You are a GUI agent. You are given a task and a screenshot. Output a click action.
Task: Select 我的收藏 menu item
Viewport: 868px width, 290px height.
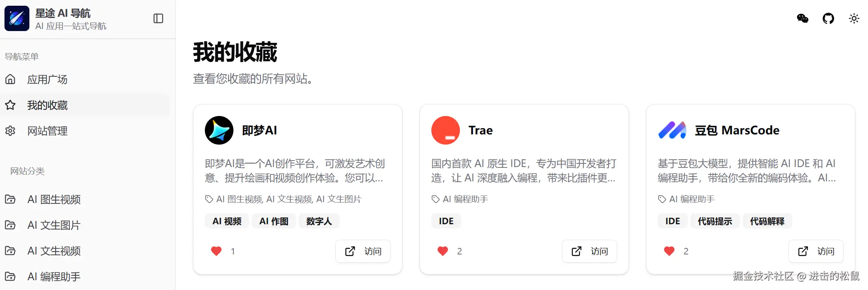[85, 105]
